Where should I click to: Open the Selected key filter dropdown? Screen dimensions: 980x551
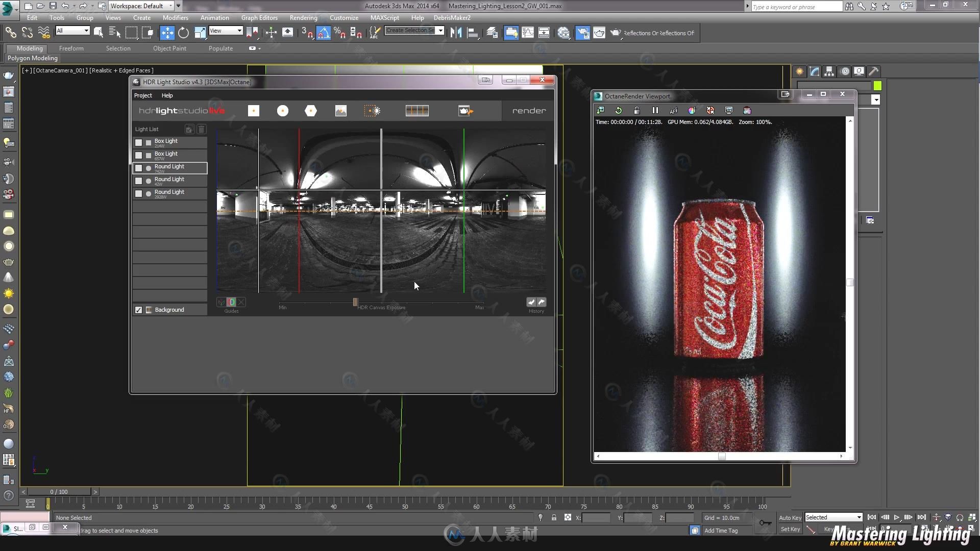(x=834, y=517)
